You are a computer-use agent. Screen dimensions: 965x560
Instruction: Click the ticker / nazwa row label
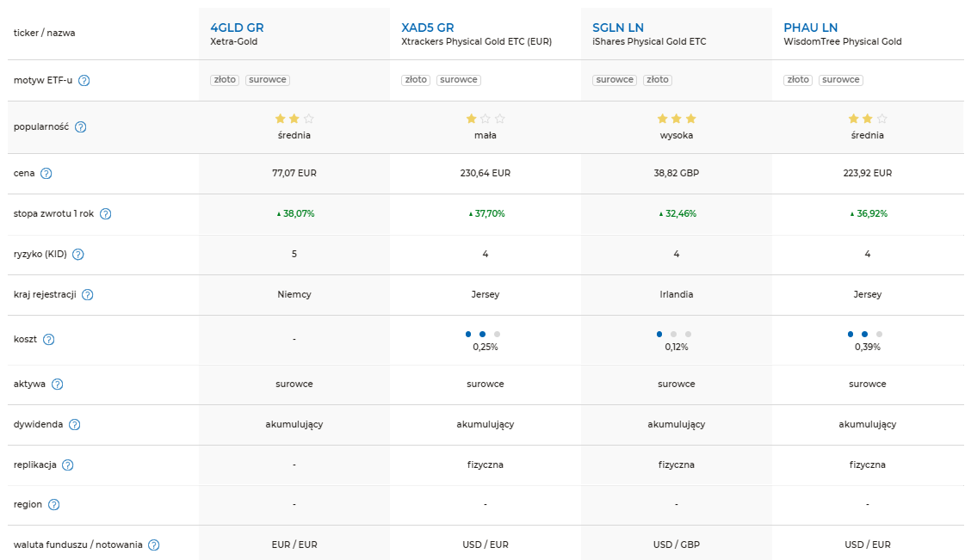[x=44, y=34]
